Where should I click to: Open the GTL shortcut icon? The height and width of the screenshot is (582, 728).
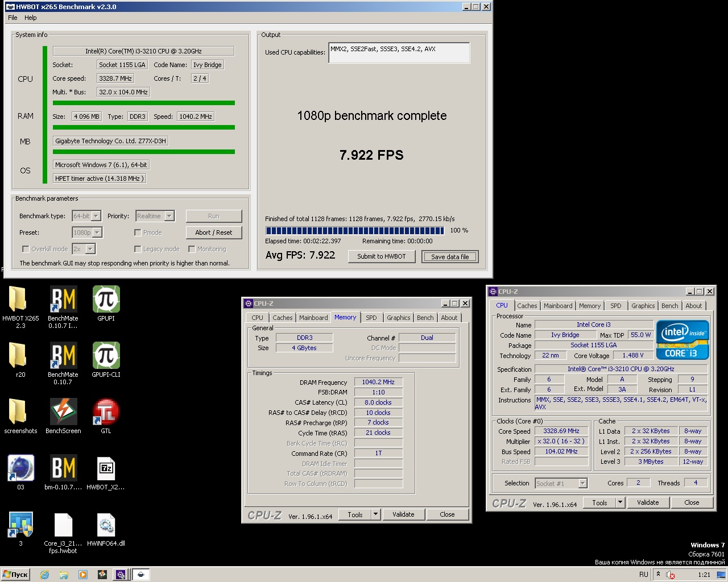(106, 416)
